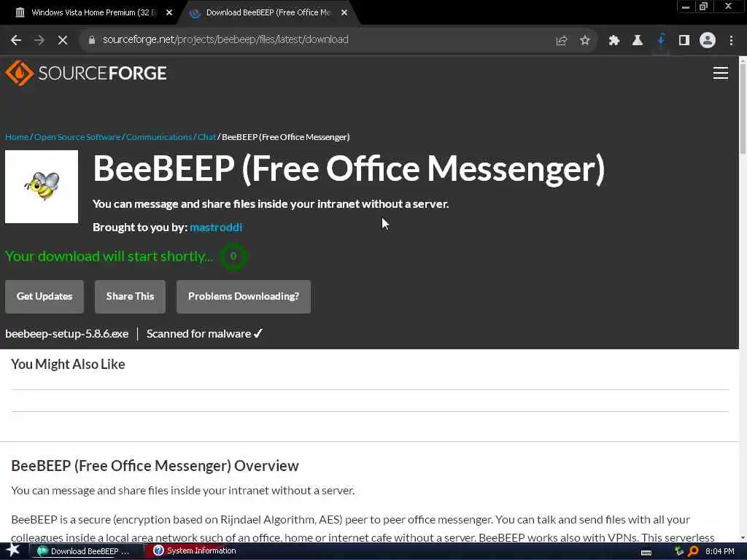Close the Windows Vista Home Premium tab
747x560 pixels.
pos(169,13)
